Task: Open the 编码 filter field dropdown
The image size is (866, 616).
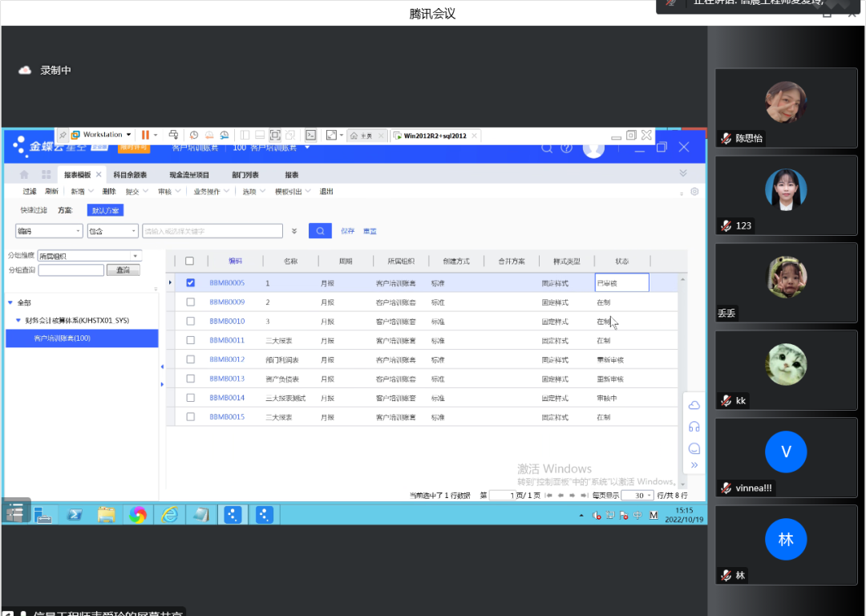Action: 78,231
